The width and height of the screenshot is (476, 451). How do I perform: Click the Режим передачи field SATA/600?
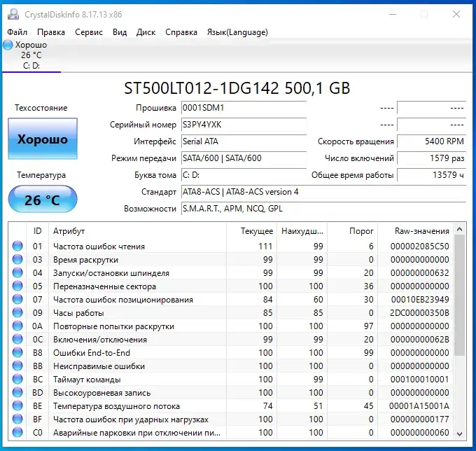[244, 158]
